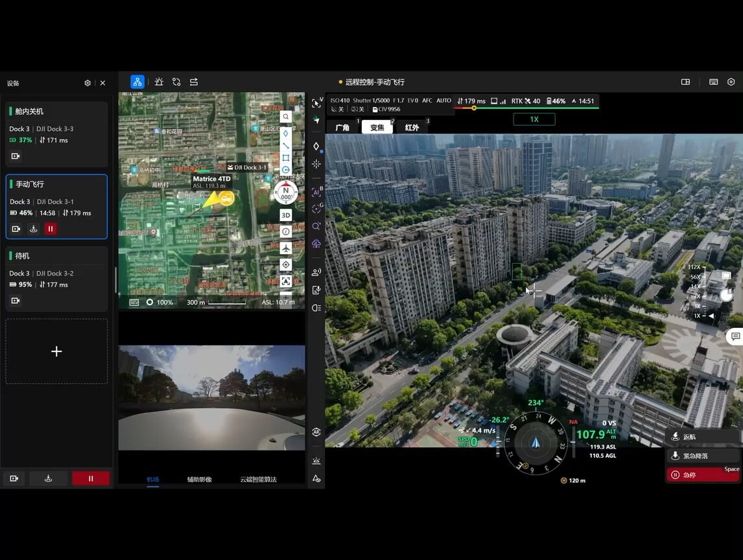Select the blue device topology toolbar icon
The width and height of the screenshot is (743, 560).
137,82
